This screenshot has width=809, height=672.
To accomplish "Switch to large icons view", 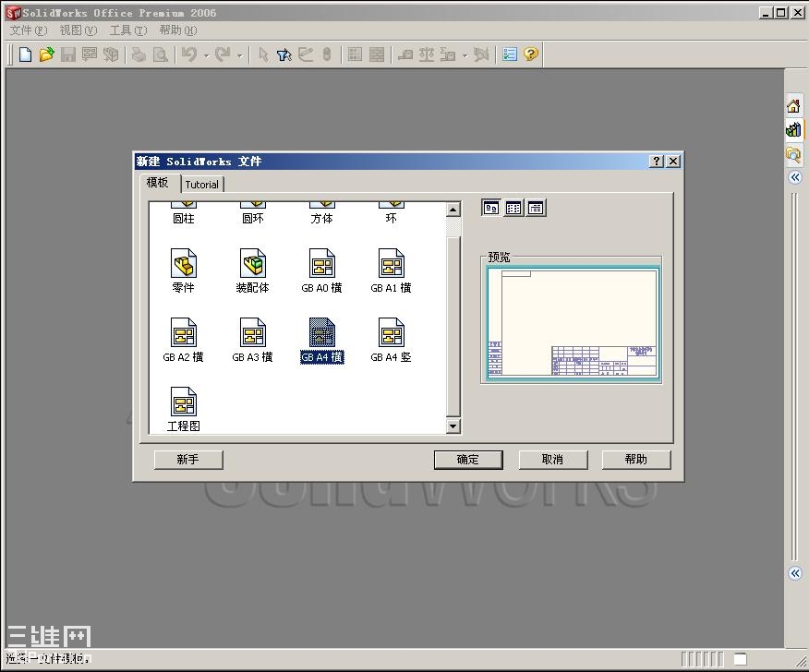I will click(x=490, y=208).
